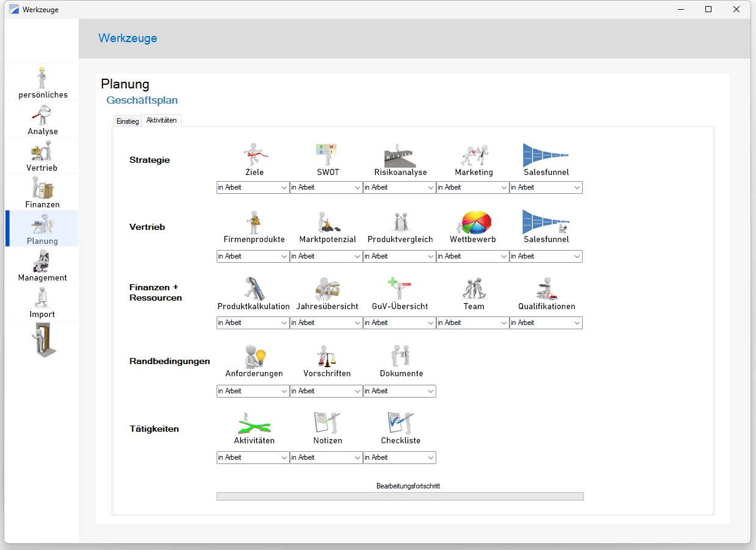Switch to the Einstieg tab
The height and width of the screenshot is (550, 756).
[128, 121]
